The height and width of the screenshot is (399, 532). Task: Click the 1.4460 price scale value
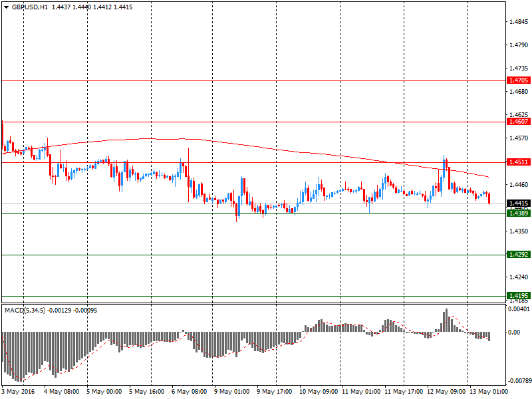click(x=519, y=185)
